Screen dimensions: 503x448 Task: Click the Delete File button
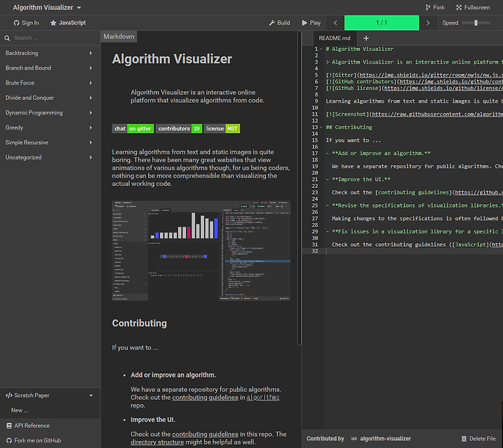(479, 439)
